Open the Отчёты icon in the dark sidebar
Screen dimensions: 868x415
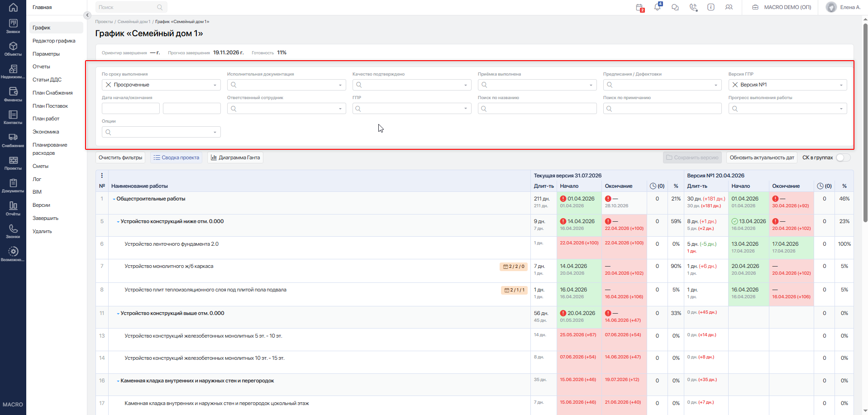tap(13, 209)
